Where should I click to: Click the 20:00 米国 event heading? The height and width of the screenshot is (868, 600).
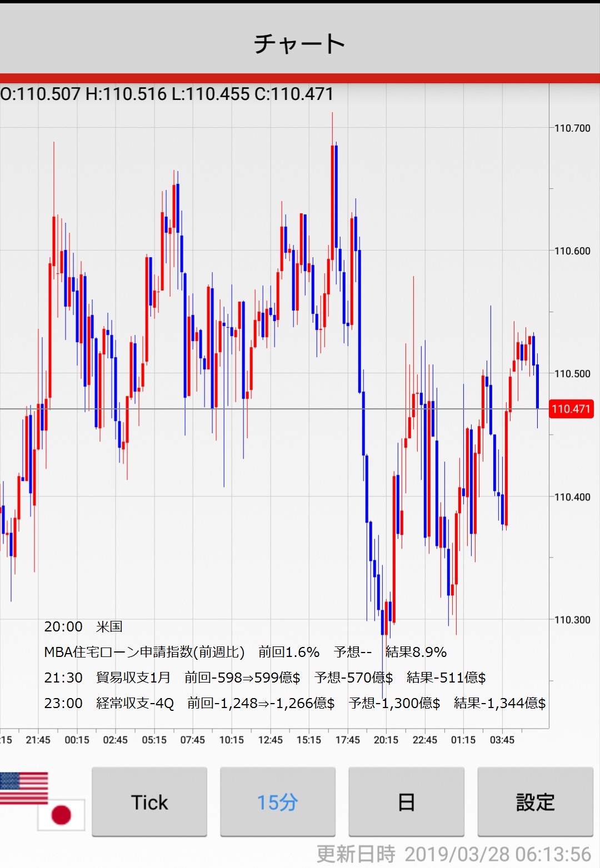(x=83, y=626)
